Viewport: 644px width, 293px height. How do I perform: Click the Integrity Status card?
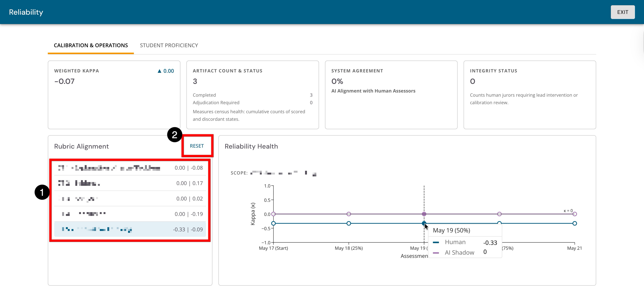point(530,95)
